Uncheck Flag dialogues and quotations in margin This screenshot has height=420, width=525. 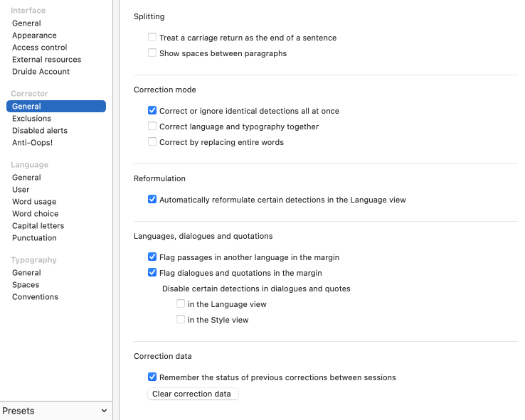[152, 273]
